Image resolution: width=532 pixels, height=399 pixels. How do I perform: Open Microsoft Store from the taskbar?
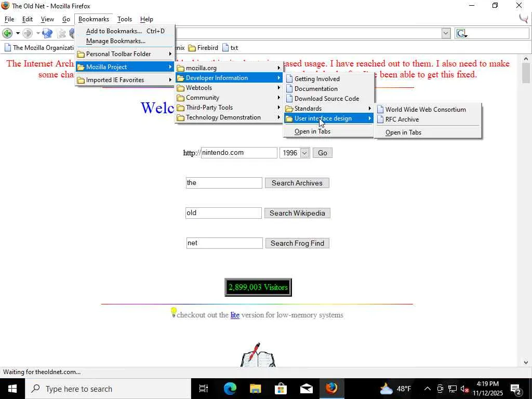[281, 389]
